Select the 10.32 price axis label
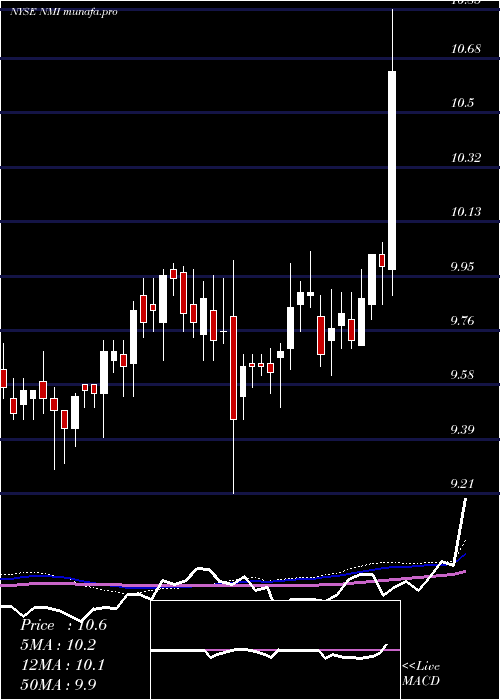500x700 pixels. click(466, 157)
